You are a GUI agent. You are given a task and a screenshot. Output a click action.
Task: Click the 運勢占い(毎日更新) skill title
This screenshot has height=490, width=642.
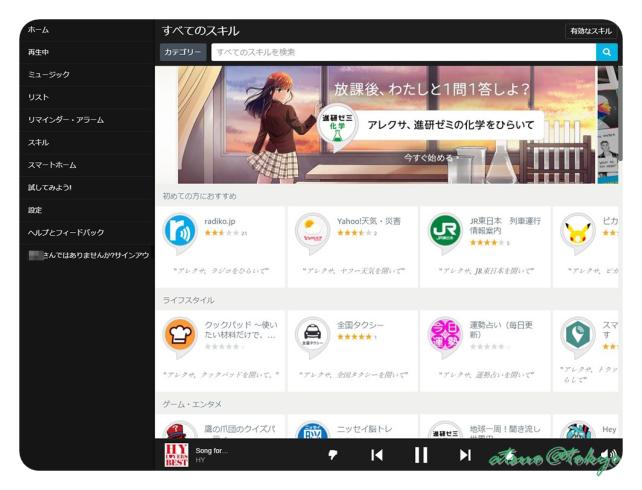click(x=501, y=330)
